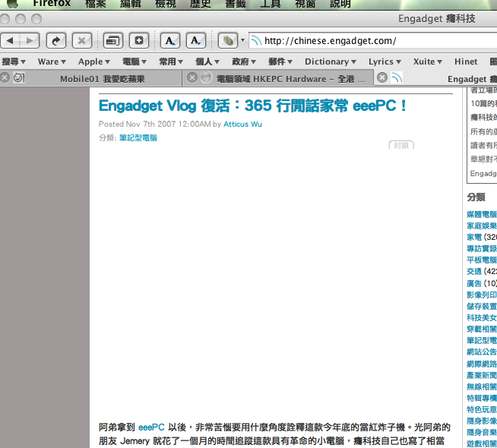Reload the page with the refresh icon
497x448 pixels.
point(56,40)
